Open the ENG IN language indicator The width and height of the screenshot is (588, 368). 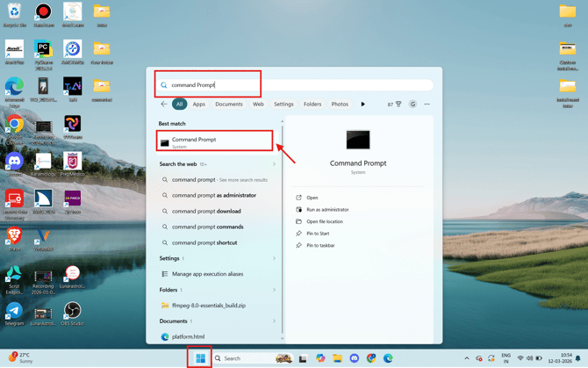tap(506, 358)
